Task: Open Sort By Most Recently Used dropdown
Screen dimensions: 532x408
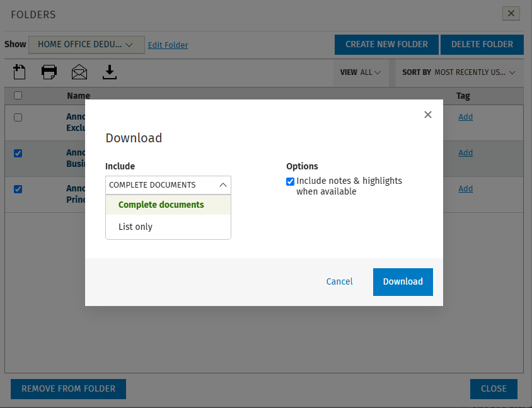Action: [x=459, y=72]
